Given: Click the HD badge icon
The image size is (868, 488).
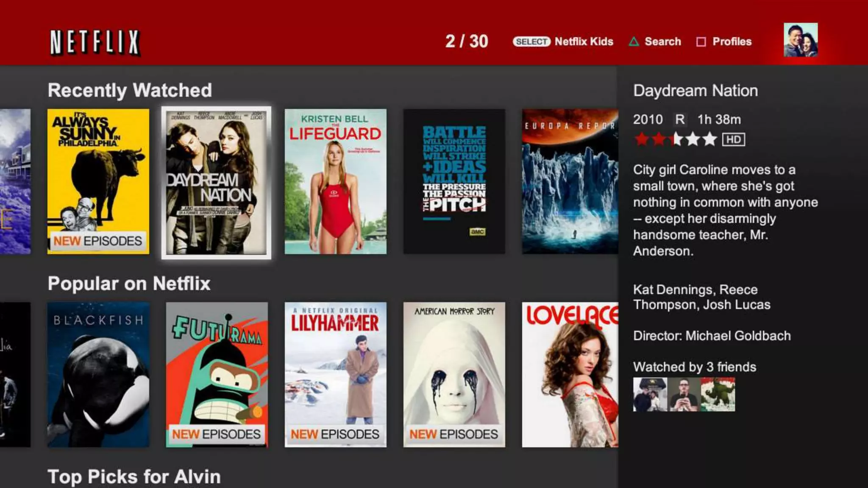Looking at the screenshot, I should pos(734,139).
